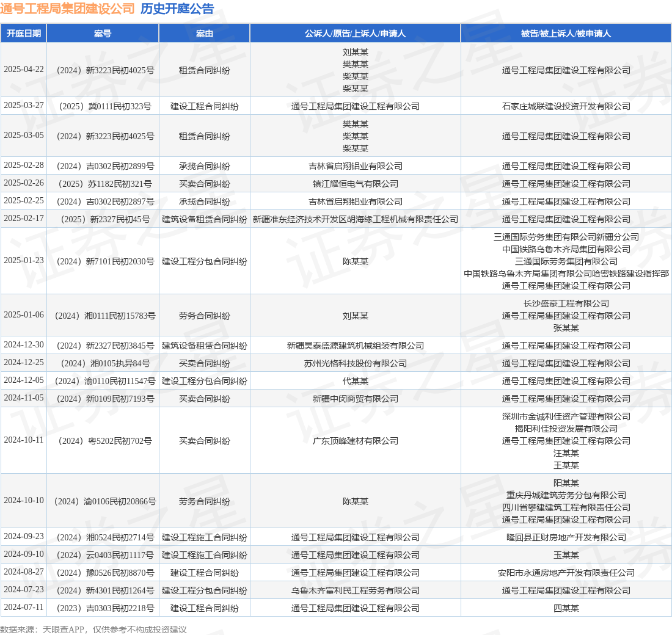Click 深圳市金诚利佳资产管理有限公司 defendant
Screen dimensions: 672x635
566,416
